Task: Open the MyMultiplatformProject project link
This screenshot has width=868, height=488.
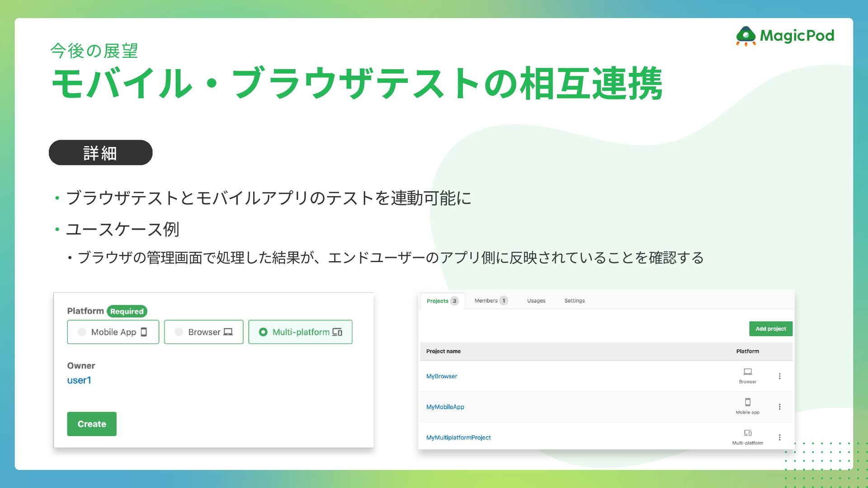Action: 458,437
